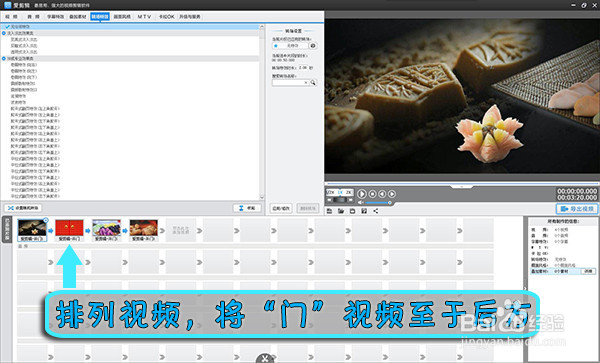Switch to the 视频 tab
Viewport: 600px width, 363px height.
(x=11, y=16)
